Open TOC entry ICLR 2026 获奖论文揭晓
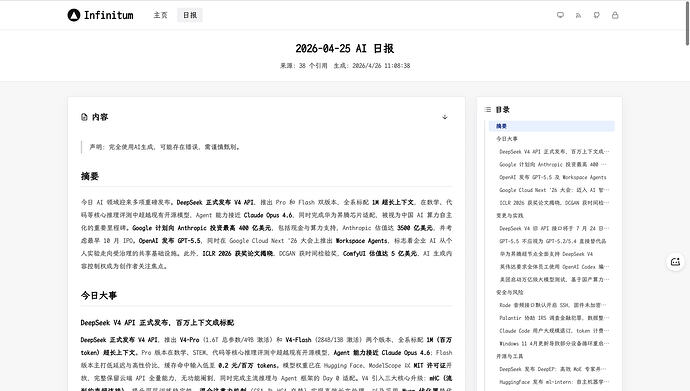 tap(554, 203)
